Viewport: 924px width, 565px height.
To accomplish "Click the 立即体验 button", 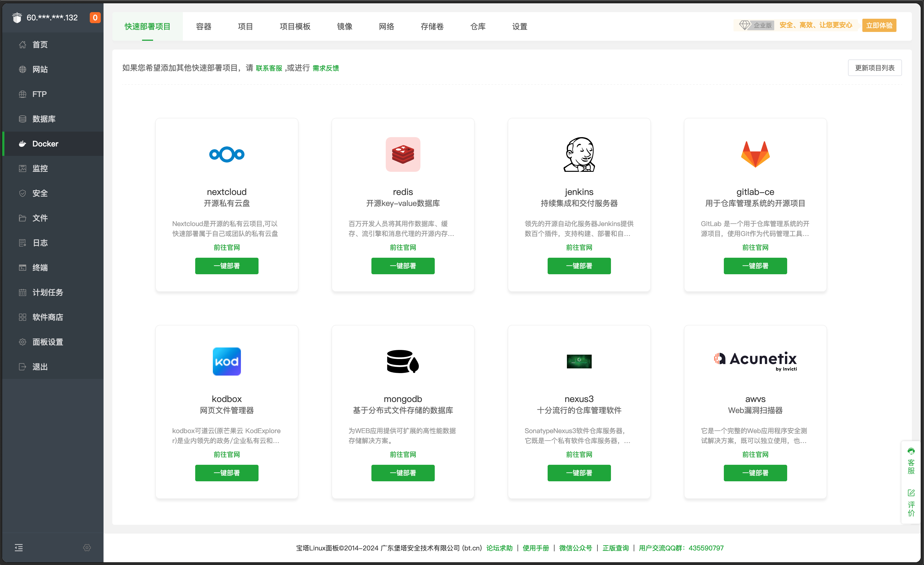I will (879, 26).
